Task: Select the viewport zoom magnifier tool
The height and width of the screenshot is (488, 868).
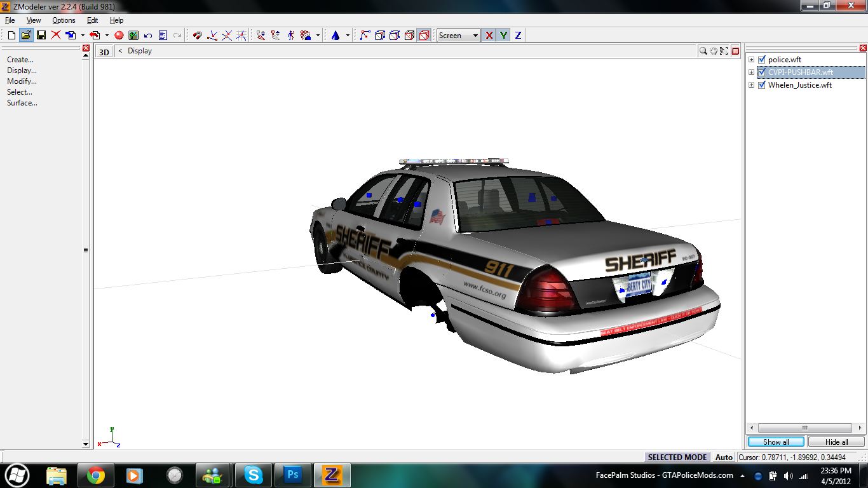Action: click(x=703, y=51)
